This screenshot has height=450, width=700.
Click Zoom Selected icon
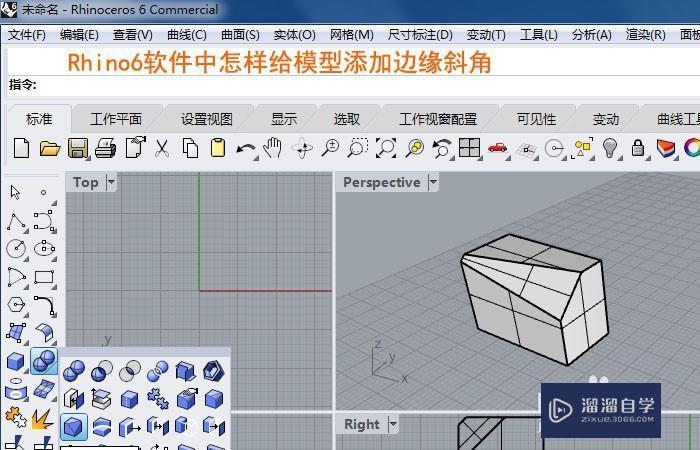click(x=414, y=148)
